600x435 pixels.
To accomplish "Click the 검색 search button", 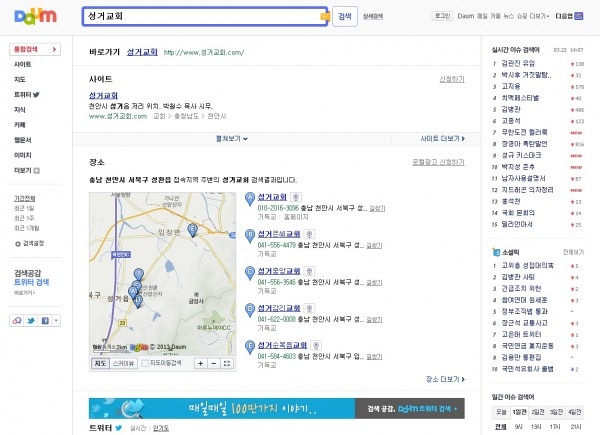I will click(x=345, y=16).
